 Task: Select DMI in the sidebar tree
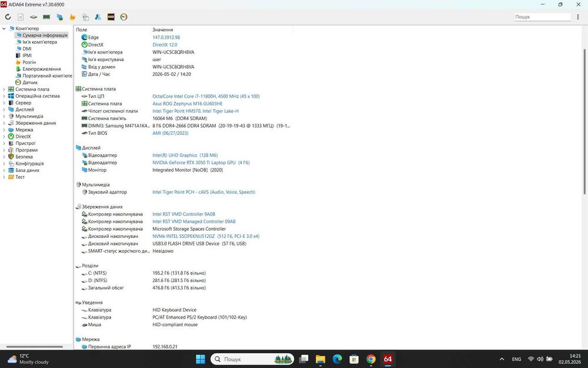click(26, 49)
